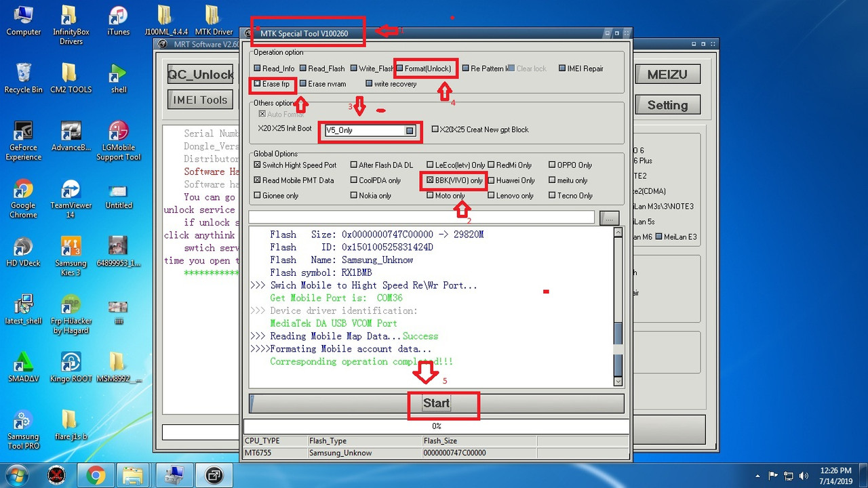Tick the Huawei Only checkbox
Image resolution: width=868 pixels, height=488 pixels.
[x=491, y=180]
